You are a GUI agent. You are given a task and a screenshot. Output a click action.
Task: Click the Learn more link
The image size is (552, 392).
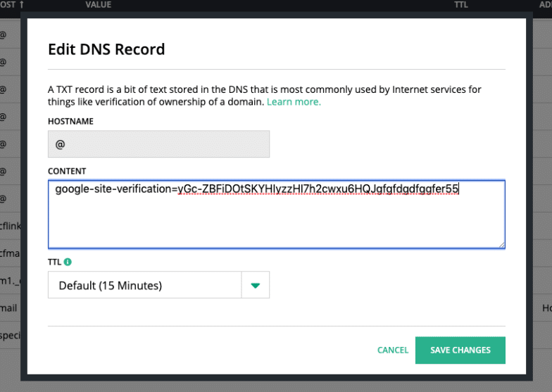coord(294,102)
